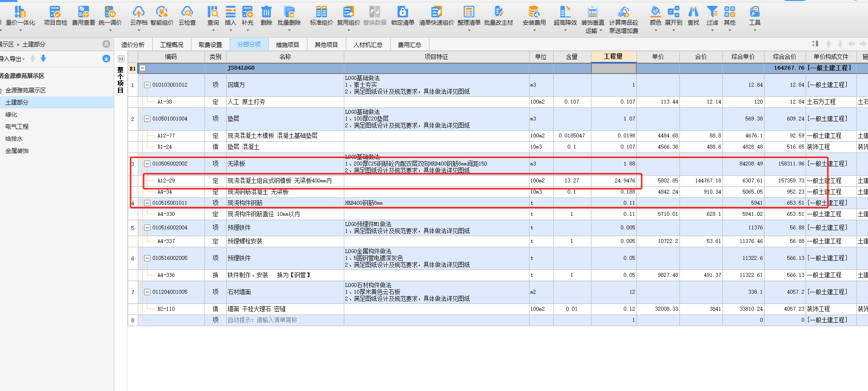Switch to the 造价分析 tab

132,45
